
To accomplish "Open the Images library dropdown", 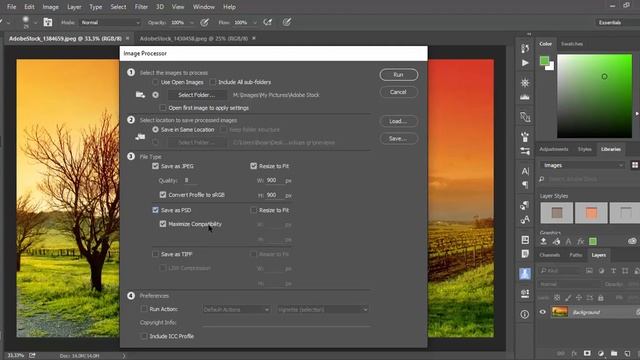I will click(583, 165).
